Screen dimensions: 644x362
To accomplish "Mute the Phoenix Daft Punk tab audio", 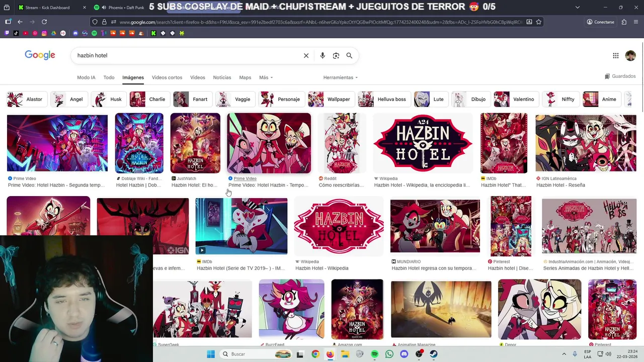I will 104,8.
